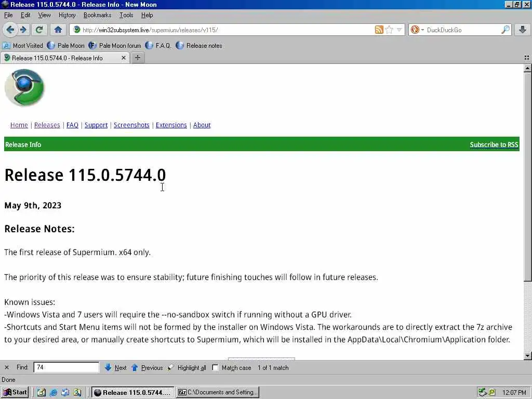Open the Bookmarks menu

(x=97, y=15)
